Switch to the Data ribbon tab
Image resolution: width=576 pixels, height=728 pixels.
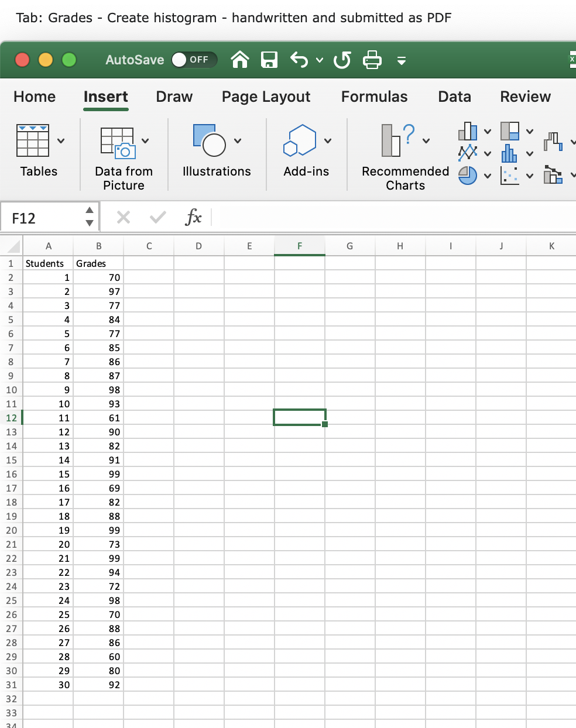(454, 97)
